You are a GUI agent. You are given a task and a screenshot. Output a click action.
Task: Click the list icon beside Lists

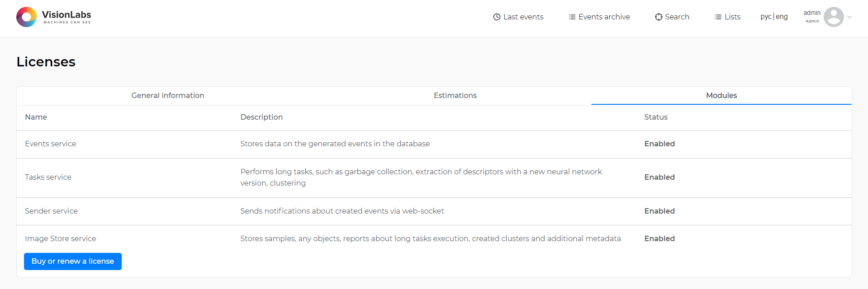click(718, 17)
